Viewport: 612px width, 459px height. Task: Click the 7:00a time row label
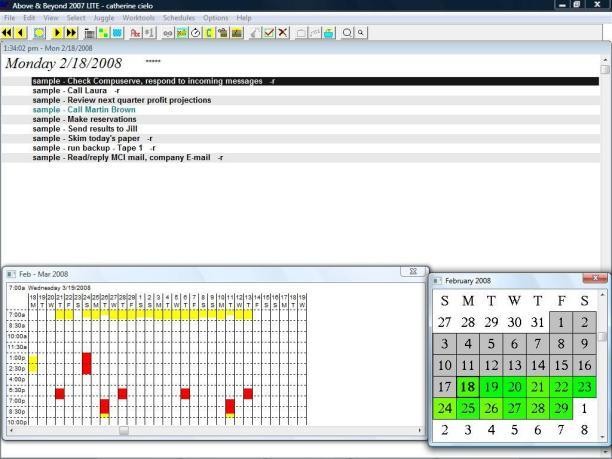[17, 315]
